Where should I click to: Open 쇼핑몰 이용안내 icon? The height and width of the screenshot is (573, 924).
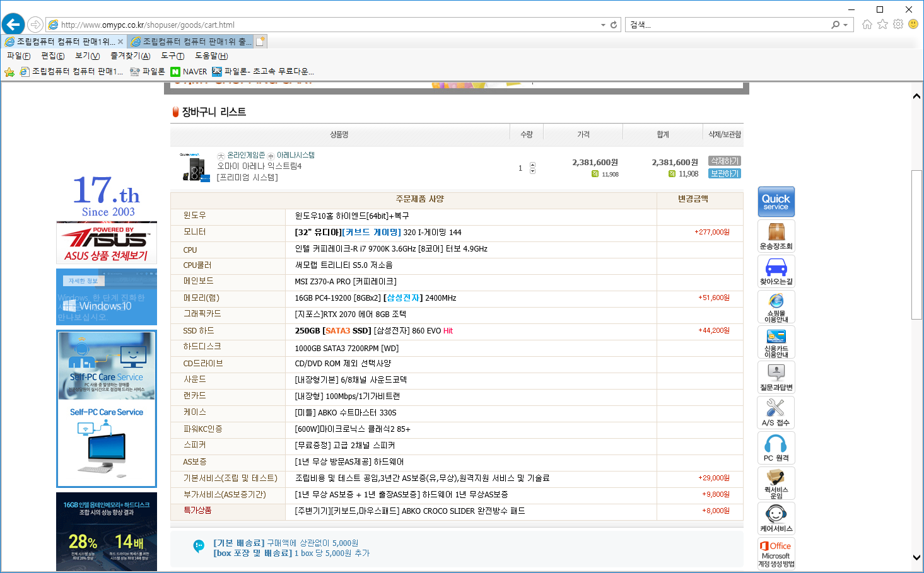click(776, 307)
